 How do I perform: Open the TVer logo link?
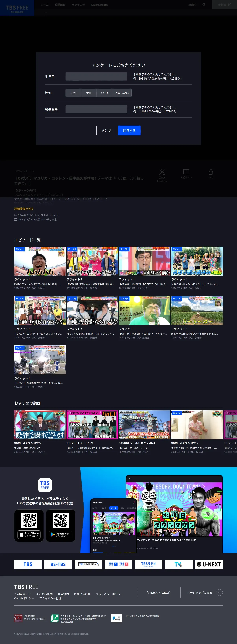point(179,564)
